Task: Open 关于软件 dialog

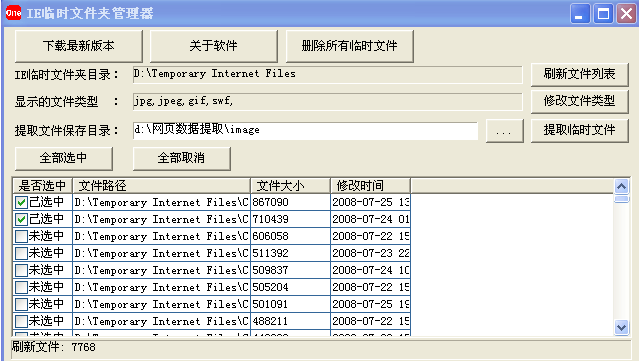Action: (214, 46)
